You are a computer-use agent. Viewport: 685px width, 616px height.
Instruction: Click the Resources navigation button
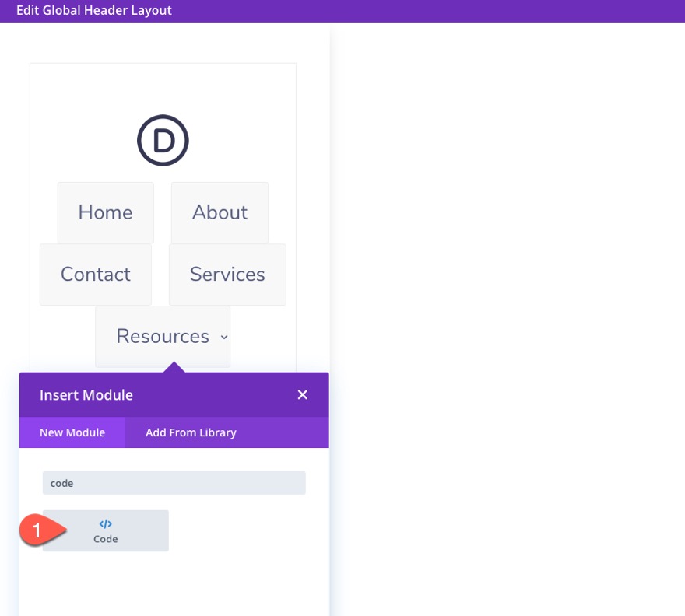tap(163, 336)
